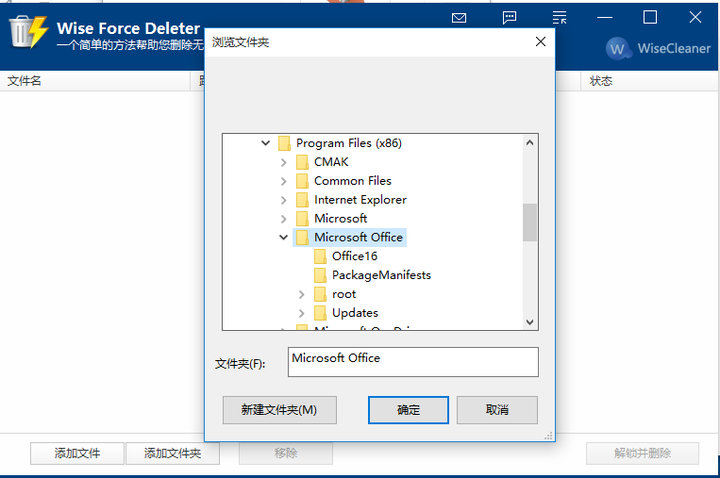Close the 浏览文件夹 dialog
The image size is (720, 478).
pyautogui.click(x=540, y=42)
